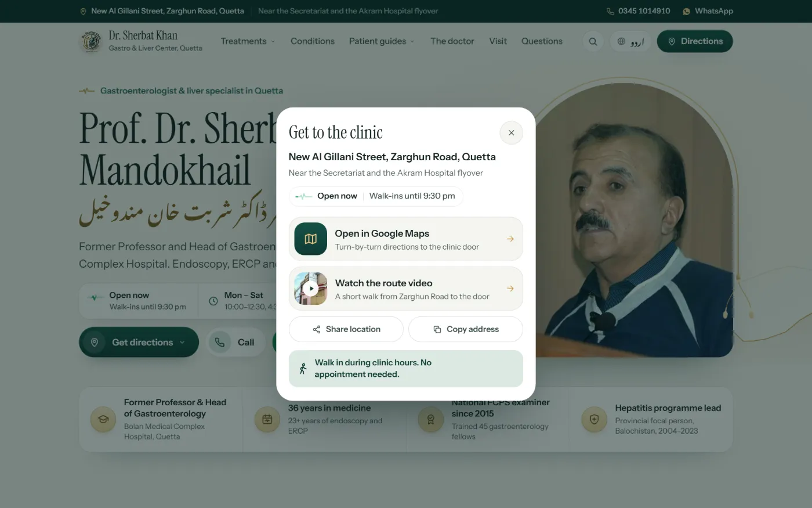This screenshot has width=812, height=508.
Task: Go to the Visit section
Action: 498,41
